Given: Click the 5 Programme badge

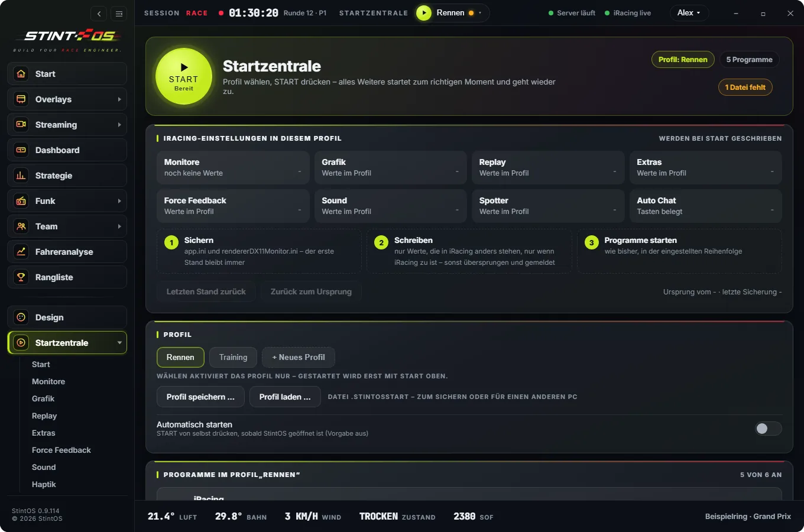Looking at the screenshot, I should point(749,60).
